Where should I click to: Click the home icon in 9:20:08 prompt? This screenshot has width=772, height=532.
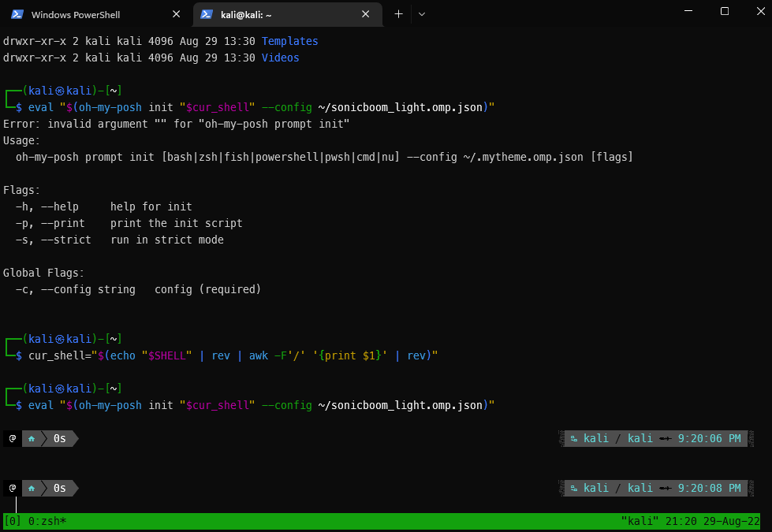pyautogui.click(x=32, y=488)
